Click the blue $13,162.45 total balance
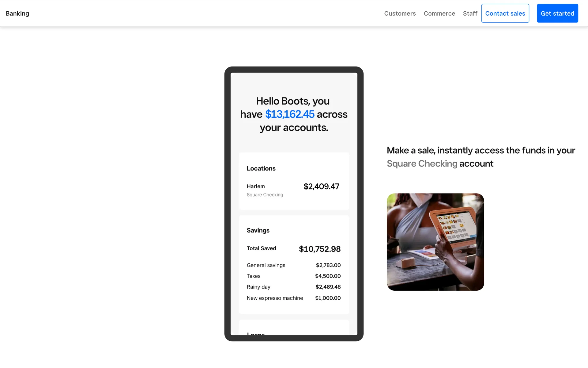Viewport: 588px width, 368px height. [x=289, y=114]
